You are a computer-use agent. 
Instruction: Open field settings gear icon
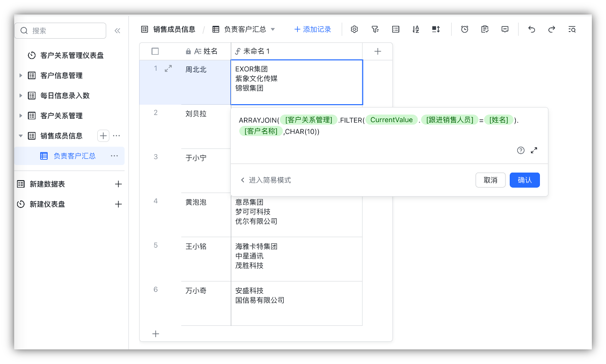[x=354, y=29]
